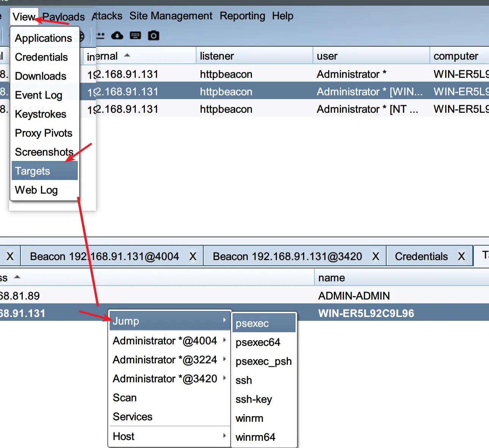The image size is (489, 448).
Task: Select winrm jump method
Action: (x=264, y=418)
